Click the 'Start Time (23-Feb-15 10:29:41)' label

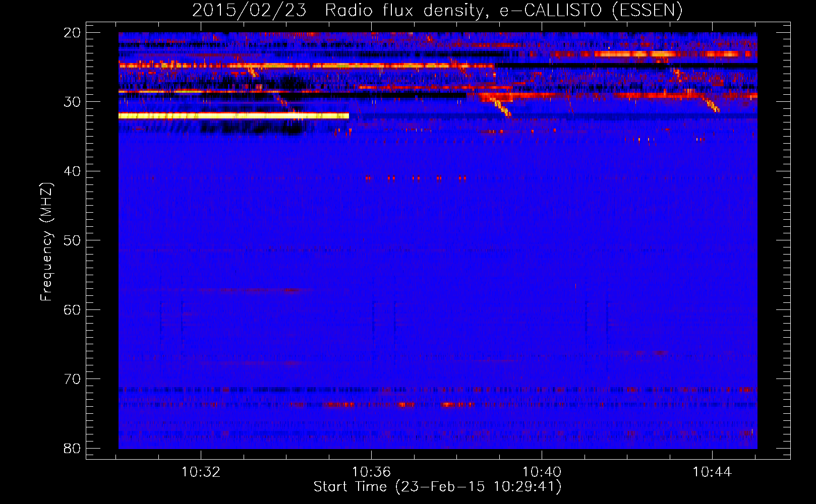coord(437,487)
